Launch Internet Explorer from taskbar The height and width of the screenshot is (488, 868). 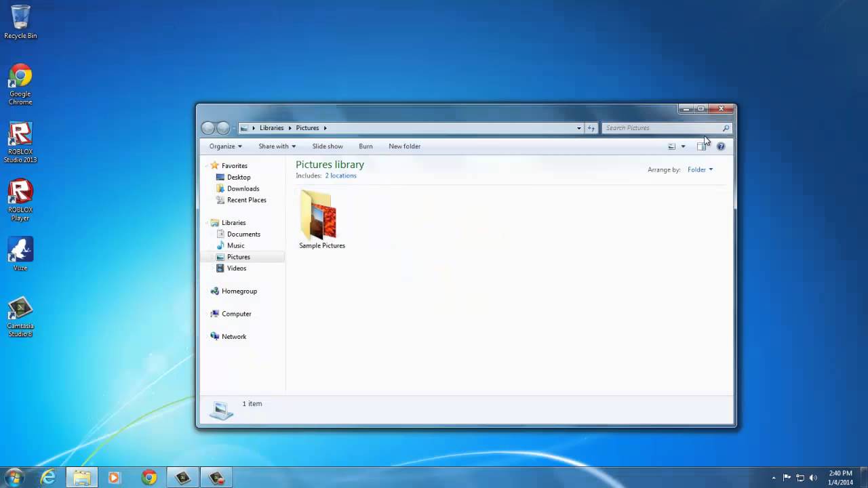(x=48, y=477)
